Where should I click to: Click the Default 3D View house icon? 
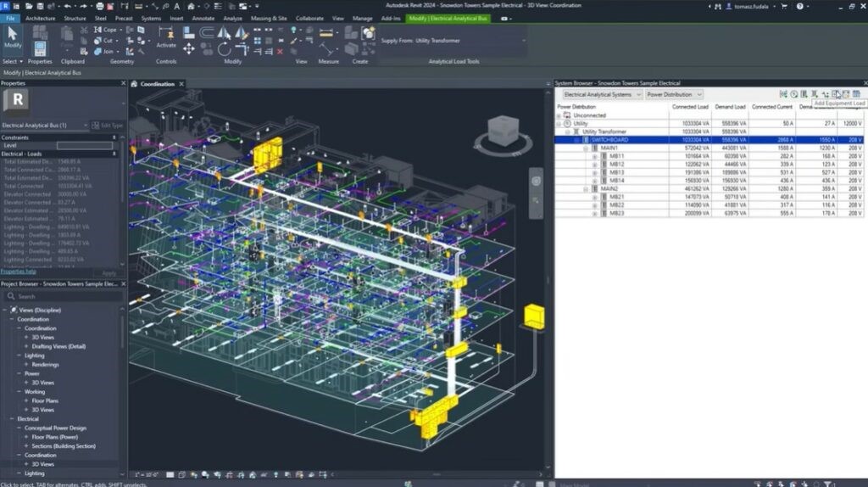(x=191, y=6)
